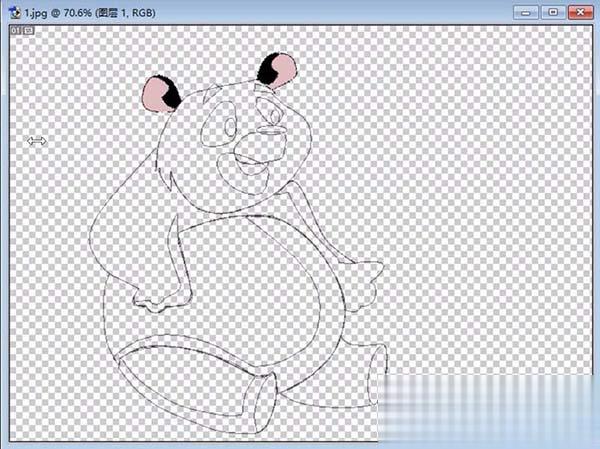The width and height of the screenshot is (600, 449).
Task: Click the pink area of panda's left ear
Action: [x=154, y=95]
